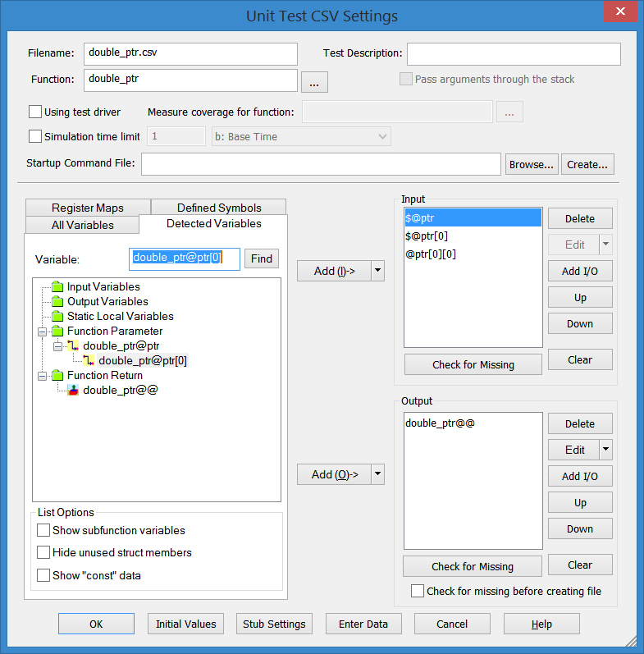Click the Output Variables folder icon

coord(57,302)
